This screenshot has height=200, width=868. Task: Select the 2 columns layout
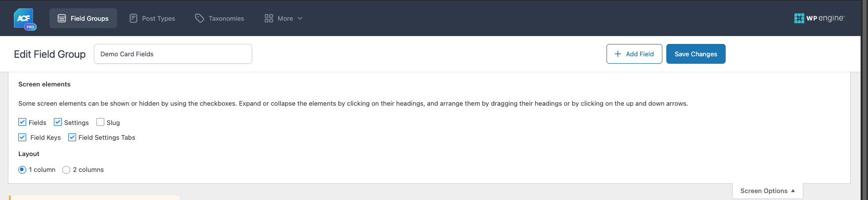66,169
